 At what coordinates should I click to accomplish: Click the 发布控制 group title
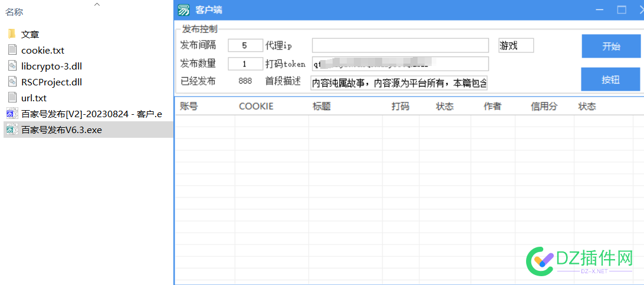coord(199,29)
